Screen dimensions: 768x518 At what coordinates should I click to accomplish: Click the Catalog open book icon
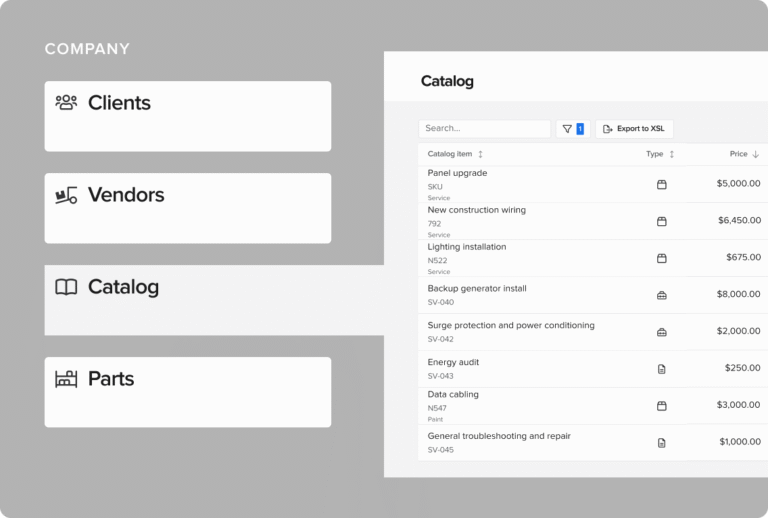click(66, 287)
